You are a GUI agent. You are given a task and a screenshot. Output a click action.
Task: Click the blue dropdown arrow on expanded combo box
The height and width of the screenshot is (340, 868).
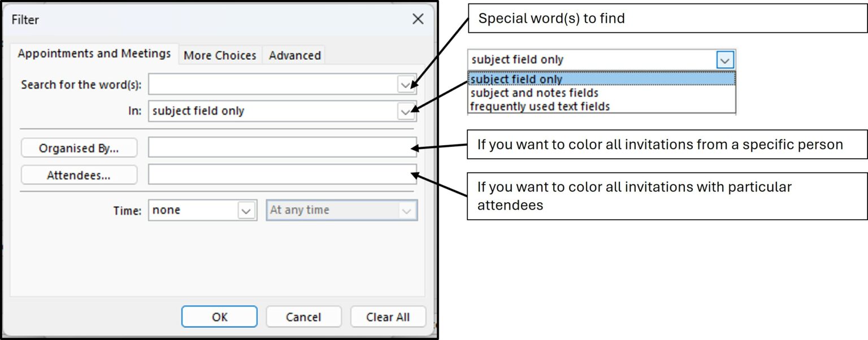pos(725,59)
